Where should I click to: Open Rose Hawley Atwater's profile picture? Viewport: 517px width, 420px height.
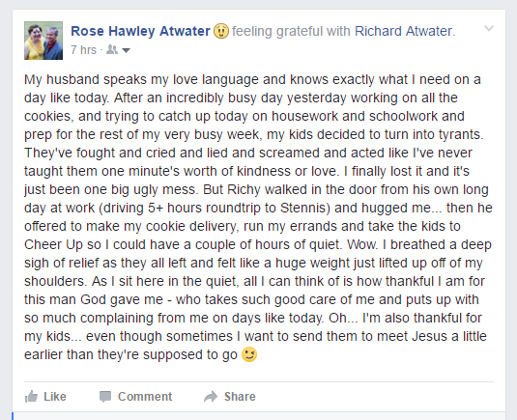pyautogui.click(x=43, y=41)
